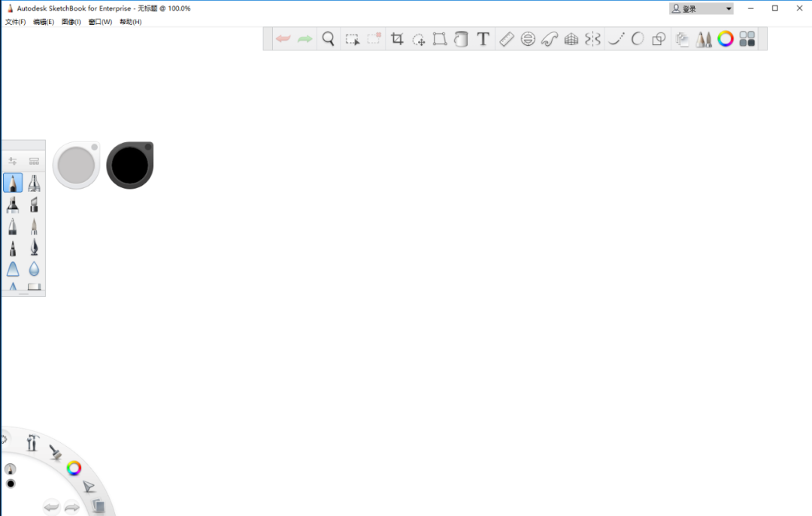This screenshot has width=812, height=516.
Task: Open the Draw Styles shapes tool
Action: coord(659,39)
